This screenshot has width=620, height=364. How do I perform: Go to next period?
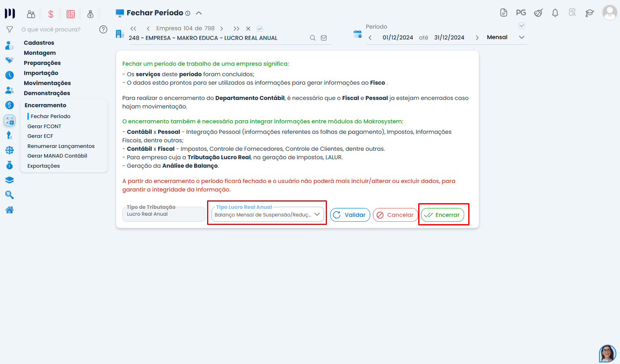[x=477, y=37]
